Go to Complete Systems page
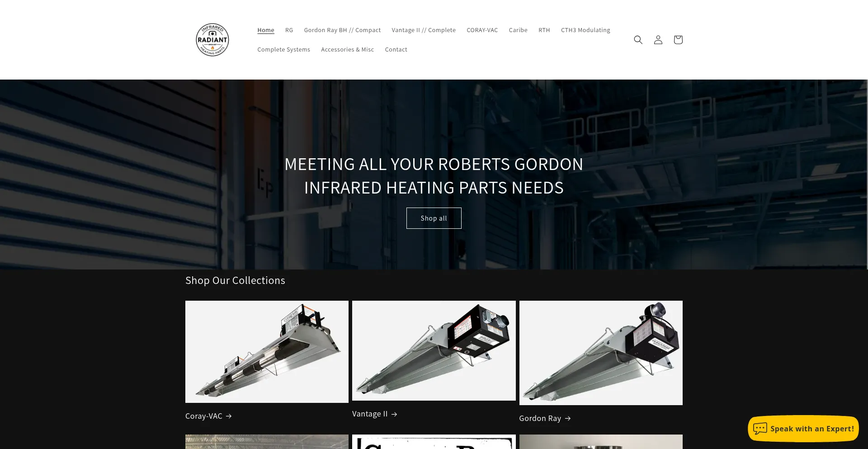Screen dimensions: 868x449 pyautogui.click(x=283, y=50)
